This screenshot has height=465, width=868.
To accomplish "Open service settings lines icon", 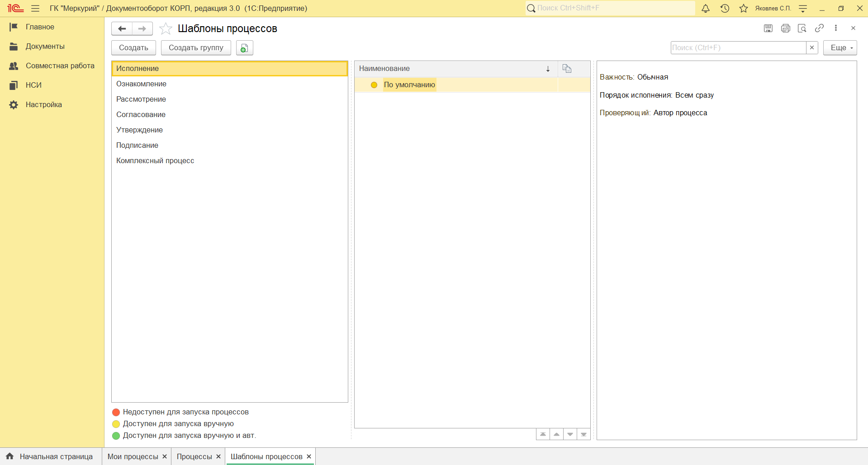I will [x=803, y=8].
